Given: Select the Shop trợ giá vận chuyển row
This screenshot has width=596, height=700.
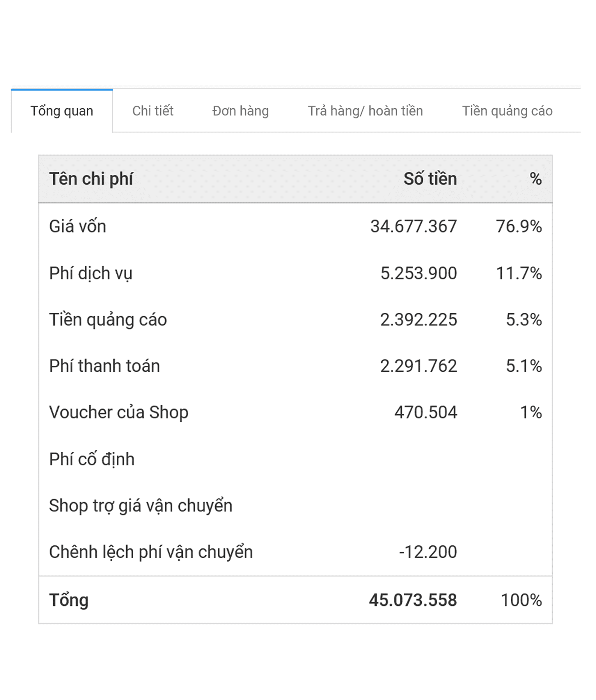Looking at the screenshot, I should [141, 505].
